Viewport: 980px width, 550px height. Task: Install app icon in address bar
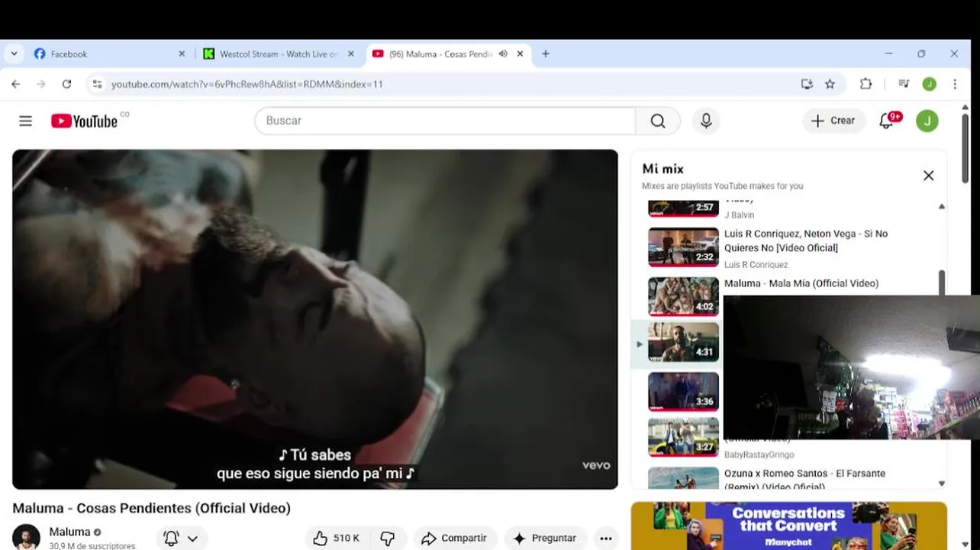tap(807, 84)
